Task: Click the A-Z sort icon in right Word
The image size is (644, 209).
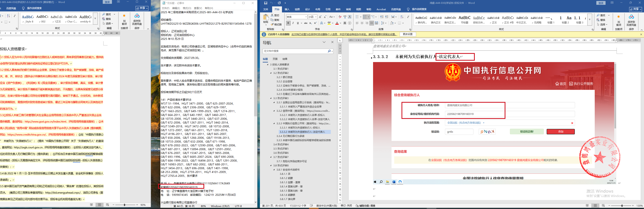Action: click(x=402, y=17)
